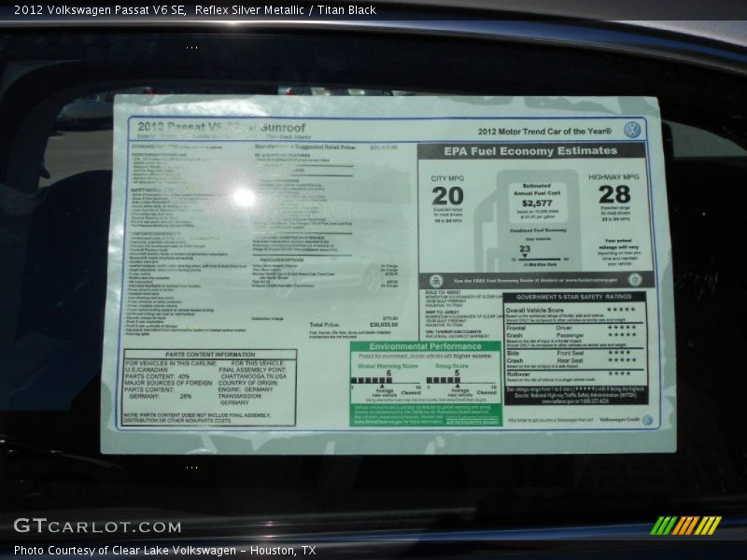The height and width of the screenshot is (560, 747).
Task: Click the sticker title '2012 Passat V6 ... Sunroof'
Action: (x=221, y=127)
